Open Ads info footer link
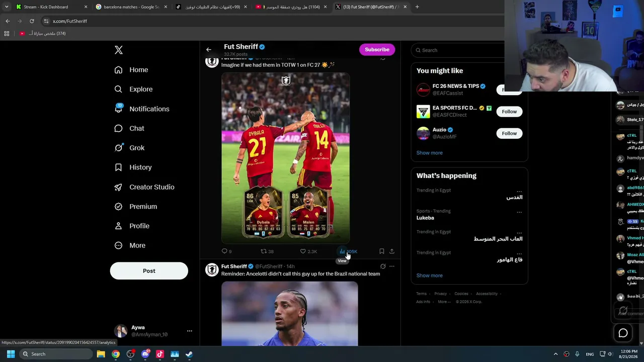 (423, 302)
